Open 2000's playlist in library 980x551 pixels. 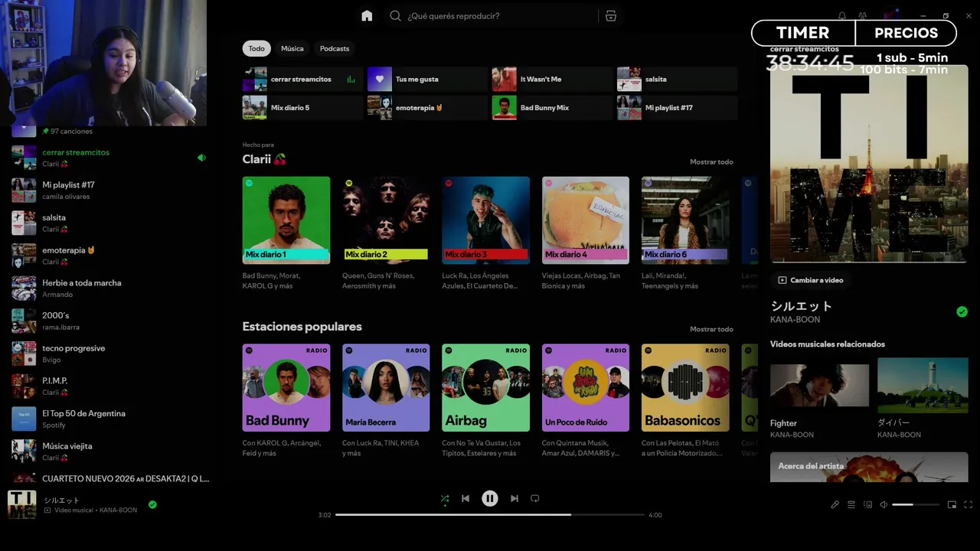pos(109,321)
